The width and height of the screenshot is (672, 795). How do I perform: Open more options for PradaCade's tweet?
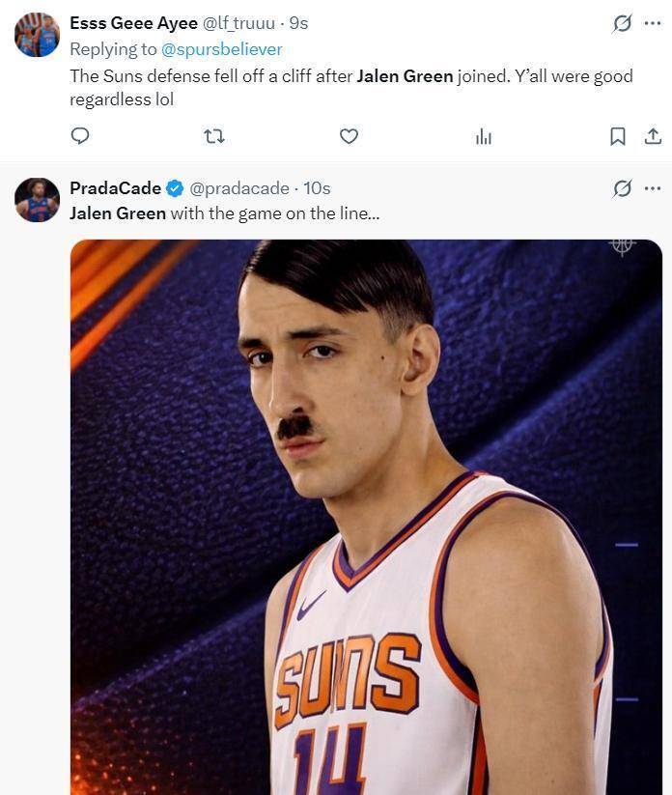(653, 188)
